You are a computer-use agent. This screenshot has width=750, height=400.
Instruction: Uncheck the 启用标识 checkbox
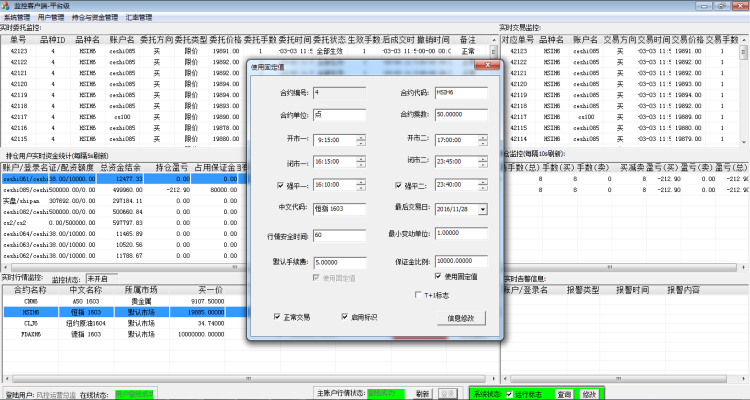(x=345, y=316)
